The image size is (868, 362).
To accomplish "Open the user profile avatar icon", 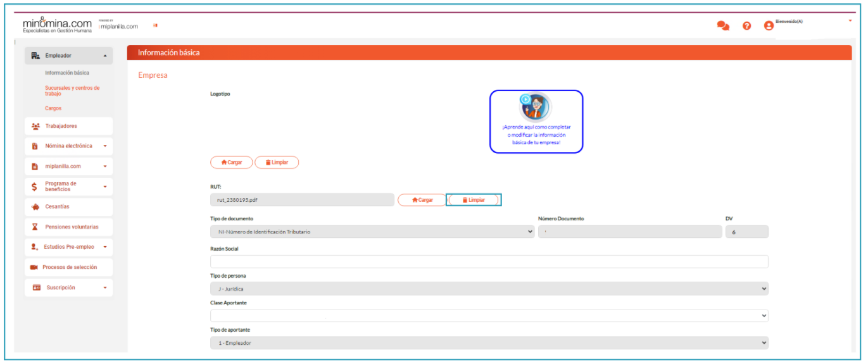I will coord(769,26).
